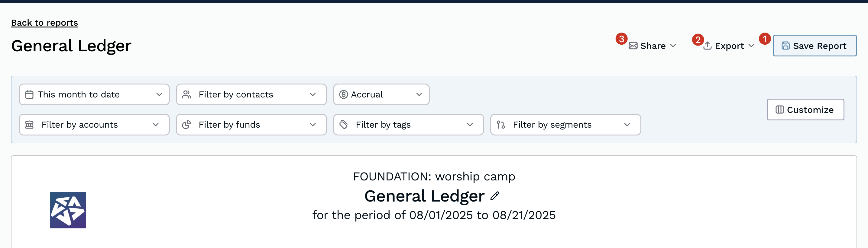Expand the Filter by contacts dropdown
Image resolution: width=868 pixels, height=248 pixels.
(251, 94)
